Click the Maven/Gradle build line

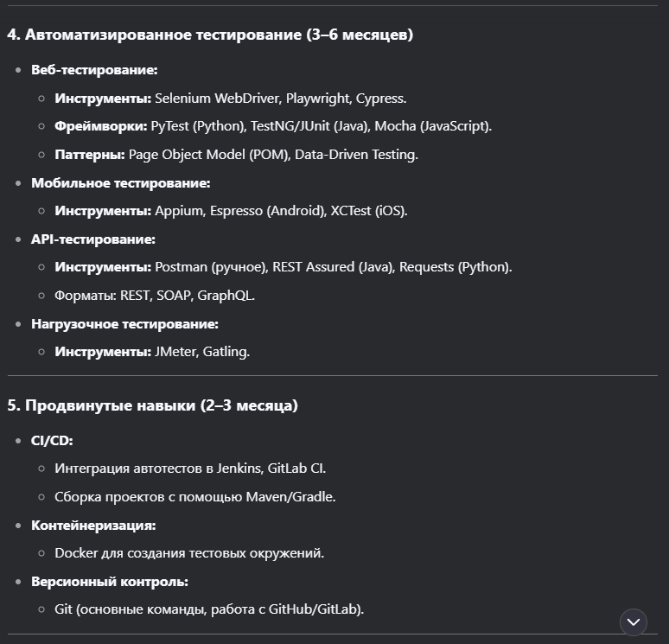pos(195,497)
